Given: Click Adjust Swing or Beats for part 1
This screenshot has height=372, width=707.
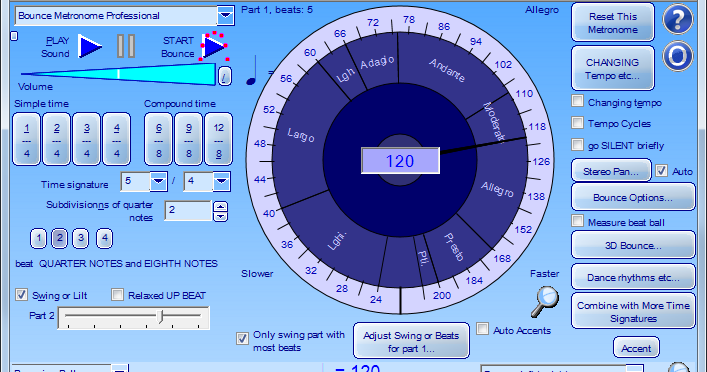Looking at the screenshot, I should (x=411, y=342).
